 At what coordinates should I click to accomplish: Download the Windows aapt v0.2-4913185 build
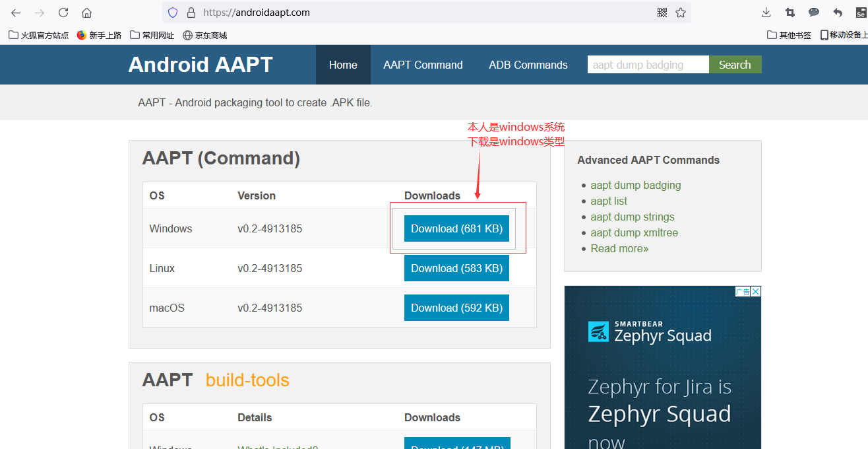coord(456,228)
